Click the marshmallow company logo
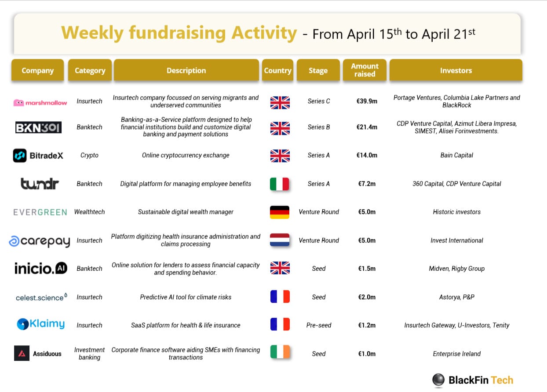Image resolution: width=547 pixels, height=392 pixels. [x=40, y=102]
